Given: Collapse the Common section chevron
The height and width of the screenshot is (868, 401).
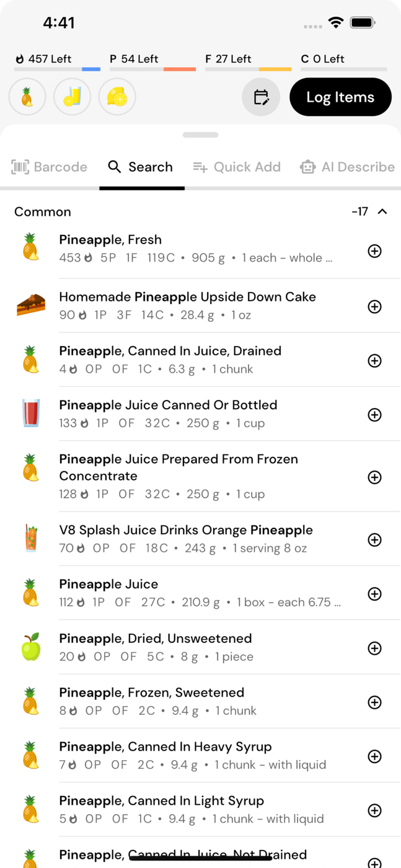Looking at the screenshot, I should 382,212.
